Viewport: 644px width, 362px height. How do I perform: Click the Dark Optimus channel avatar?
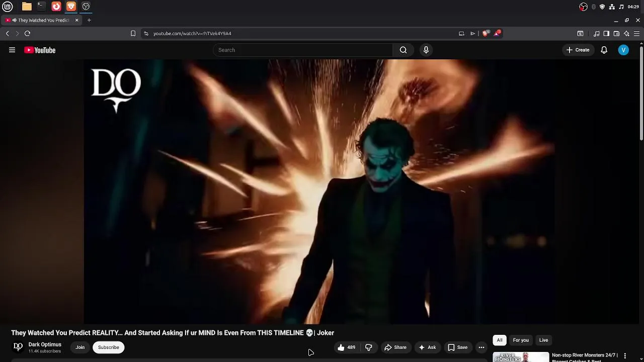[x=18, y=347]
